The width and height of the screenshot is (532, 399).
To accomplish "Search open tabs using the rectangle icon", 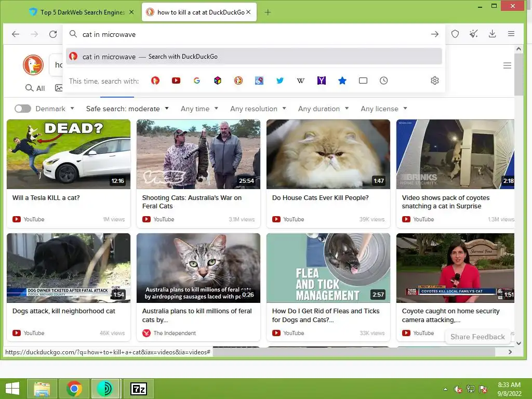I will click(363, 81).
